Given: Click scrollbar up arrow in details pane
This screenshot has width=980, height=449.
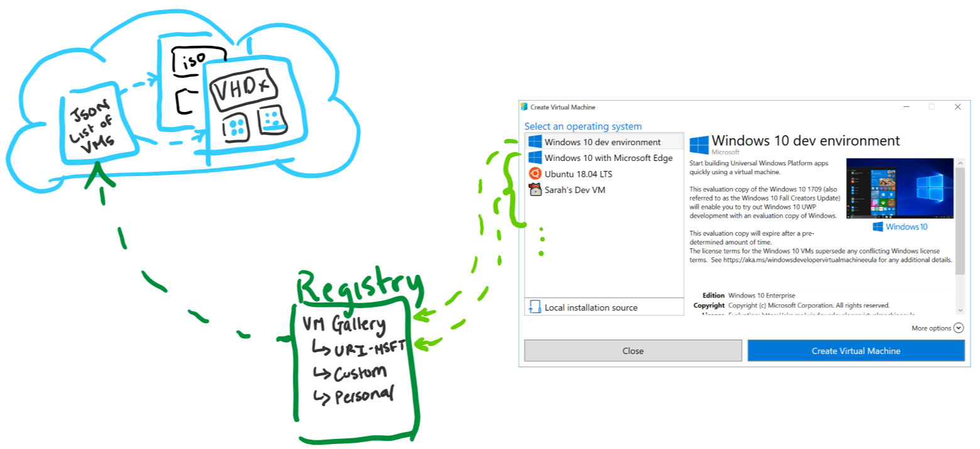Looking at the screenshot, I should pos(960,162).
